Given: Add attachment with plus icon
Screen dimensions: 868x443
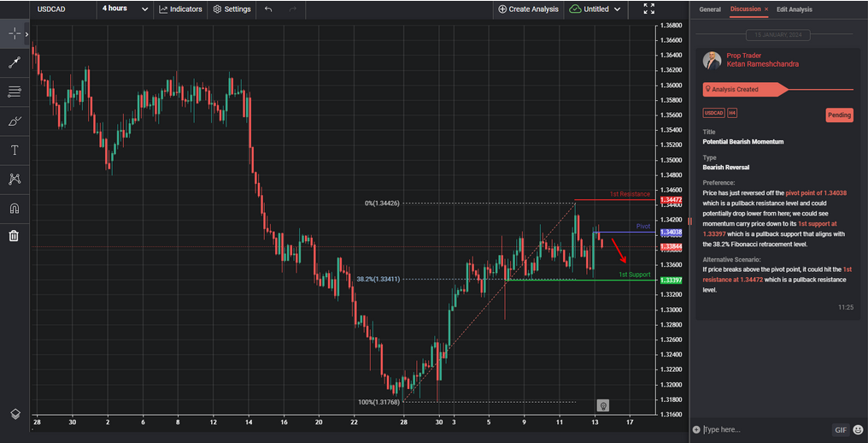Looking at the screenshot, I should 695,429.
